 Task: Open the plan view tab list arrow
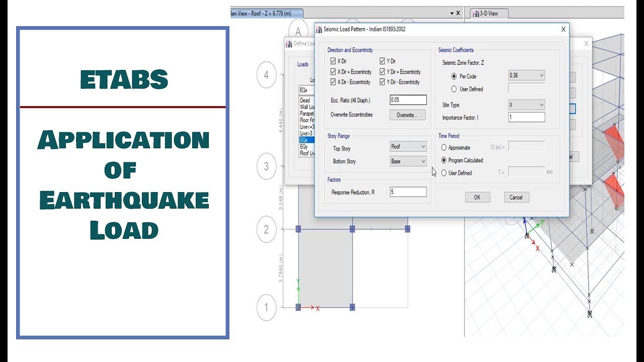coord(452,14)
